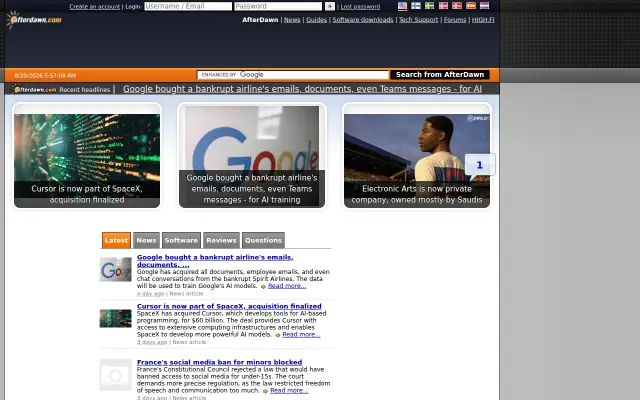Open the comment bubble showing 1
640x400 pixels.
click(x=480, y=165)
